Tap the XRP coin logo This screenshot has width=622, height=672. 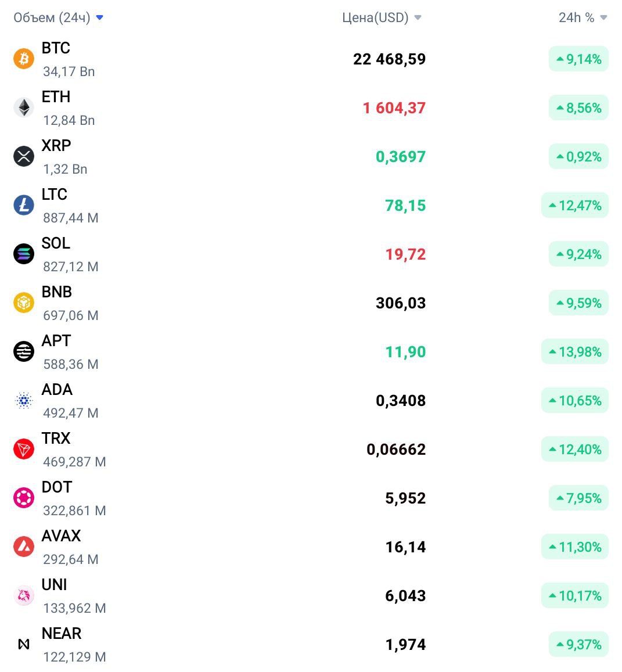[x=24, y=156]
